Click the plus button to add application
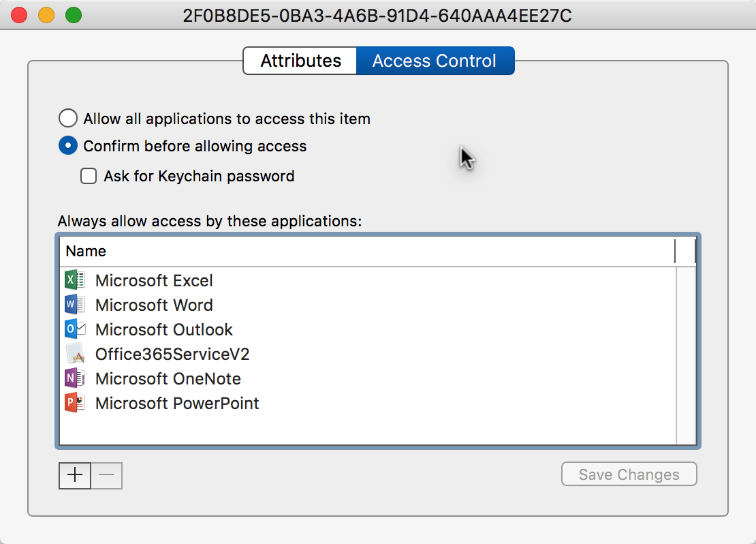 click(75, 475)
